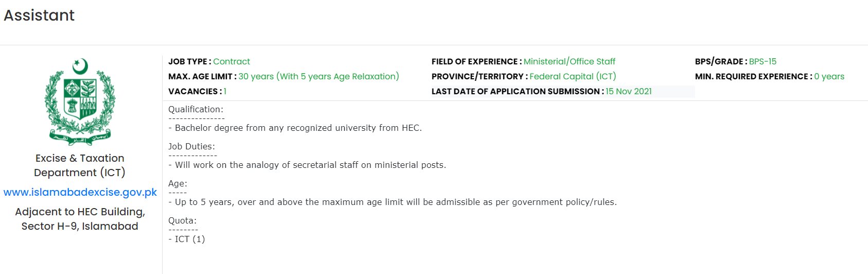868x274 pixels.
Task: Select the Ministerial/Office Staff field value
Action: pos(569,61)
